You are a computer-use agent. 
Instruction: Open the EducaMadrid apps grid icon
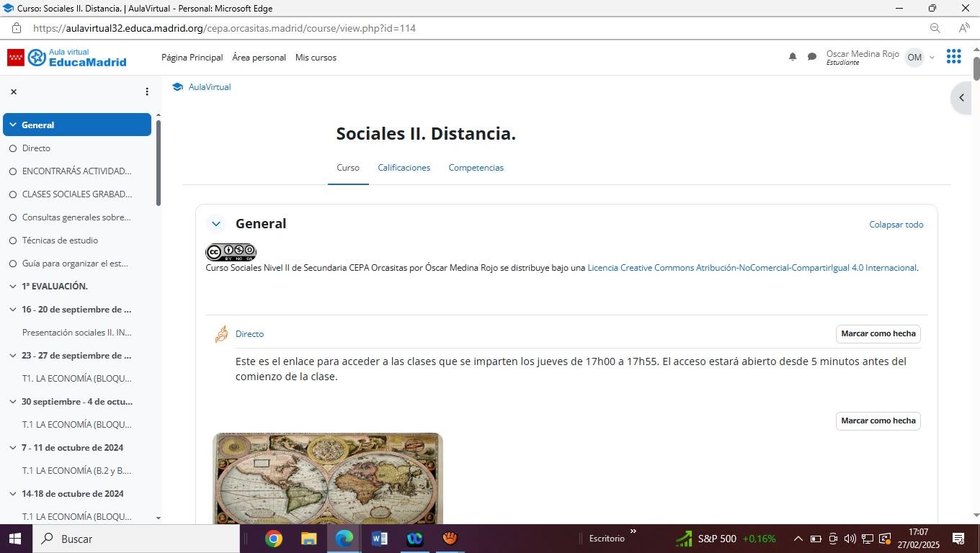[953, 57]
